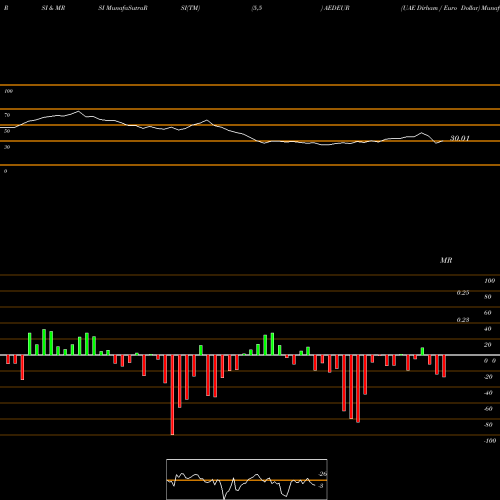This screenshot has width=500, height=500.
Task: Select the AEDEUR symbol text in header
Action: pos(337,8)
